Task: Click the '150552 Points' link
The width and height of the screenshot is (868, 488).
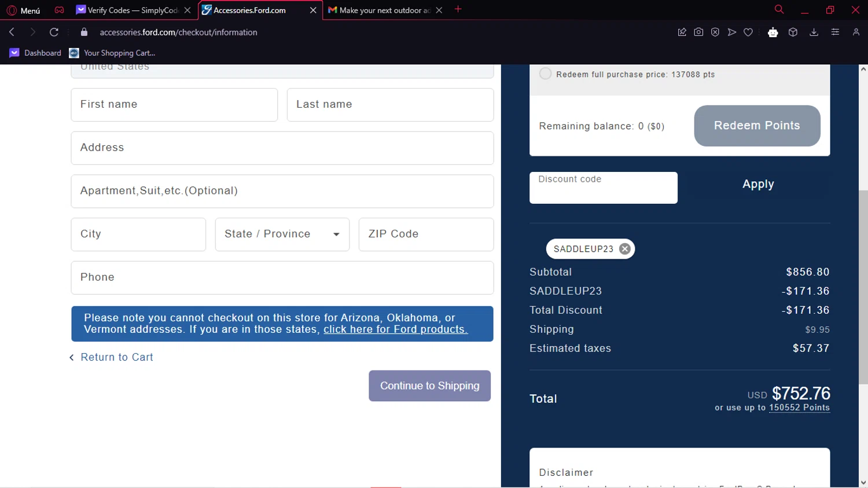Action: click(799, 408)
